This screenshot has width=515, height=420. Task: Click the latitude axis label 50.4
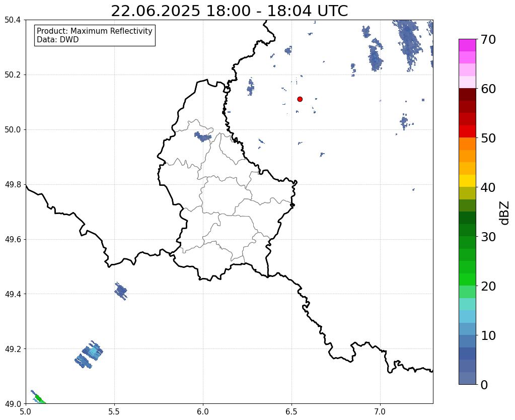click(x=13, y=20)
